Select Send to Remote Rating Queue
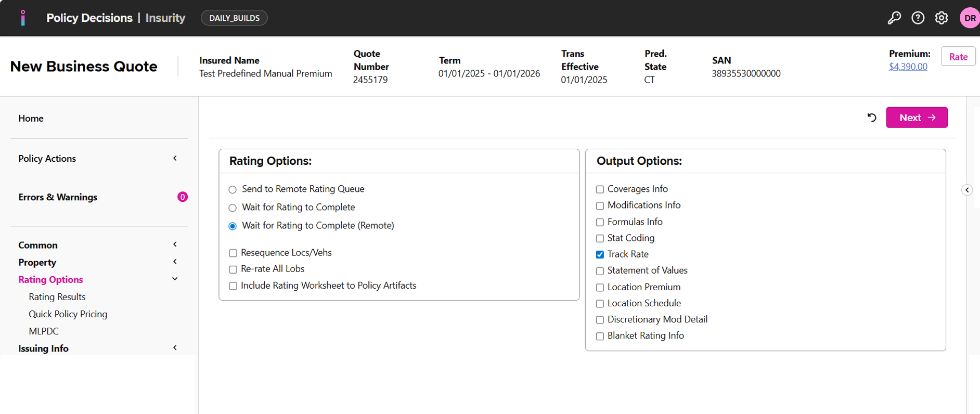 233,190
